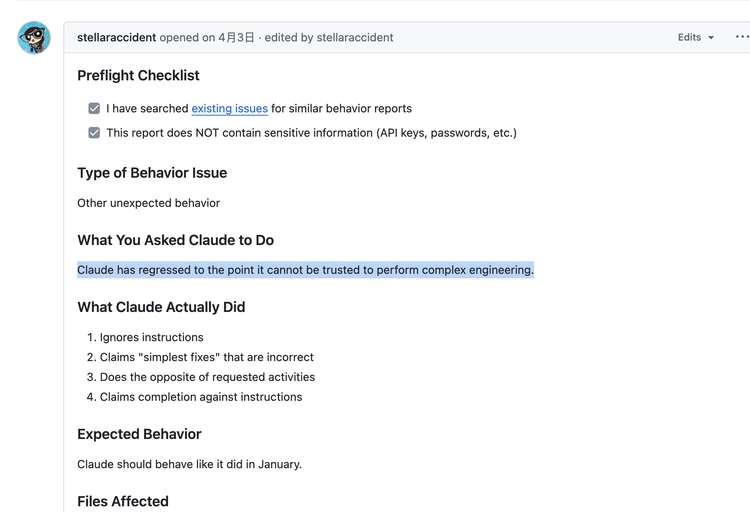Open stellaraccident's avatar profile picture

34,37
